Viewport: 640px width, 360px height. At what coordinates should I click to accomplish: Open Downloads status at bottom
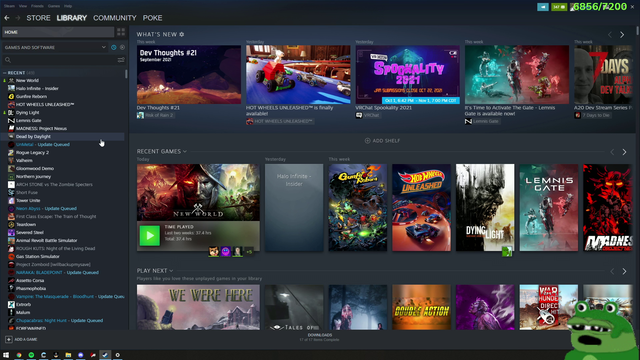[x=320, y=337]
